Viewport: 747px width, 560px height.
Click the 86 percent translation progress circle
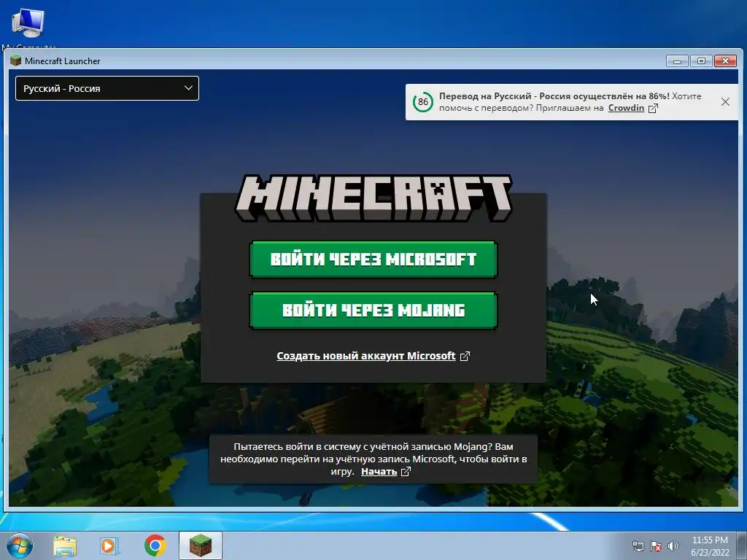pyautogui.click(x=422, y=102)
